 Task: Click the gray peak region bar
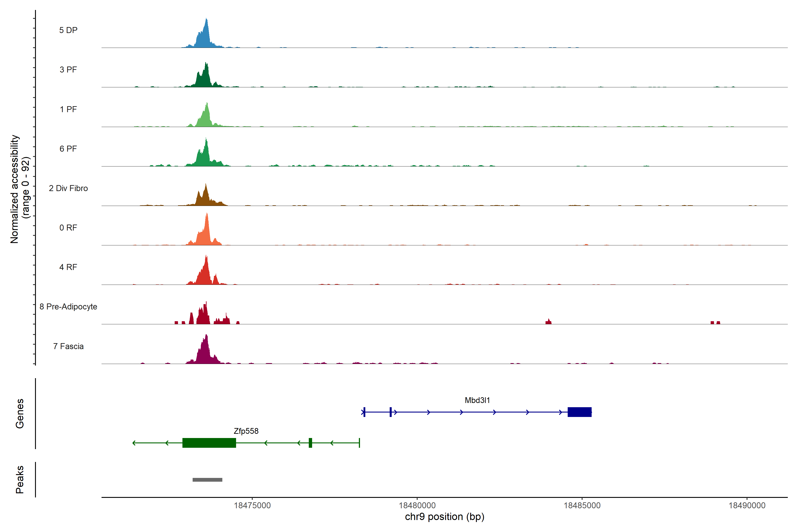click(x=207, y=480)
